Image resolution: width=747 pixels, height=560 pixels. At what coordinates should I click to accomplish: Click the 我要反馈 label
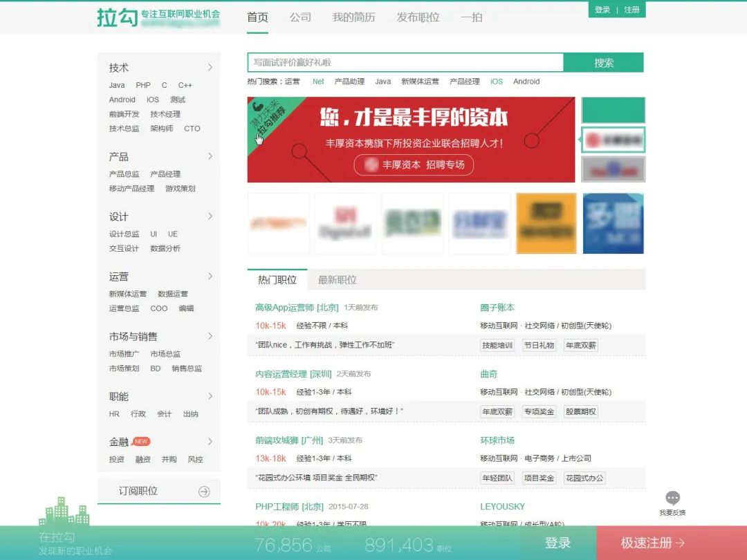[x=672, y=513]
